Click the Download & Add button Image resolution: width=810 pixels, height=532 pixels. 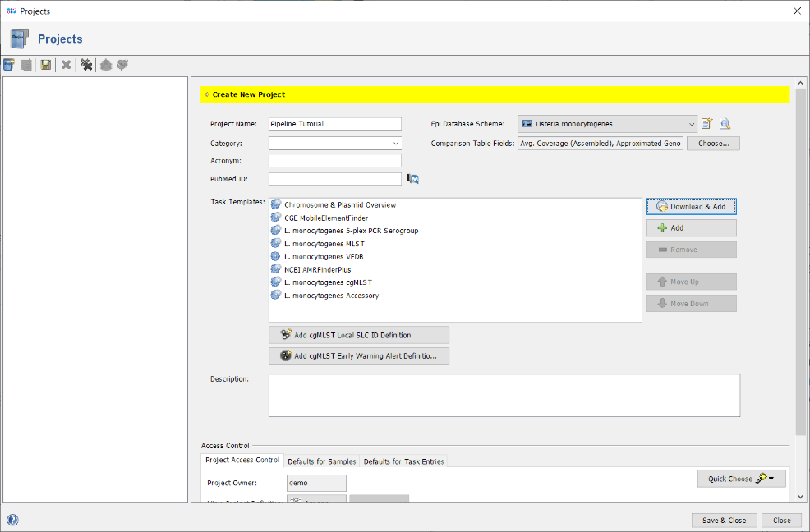point(691,206)
